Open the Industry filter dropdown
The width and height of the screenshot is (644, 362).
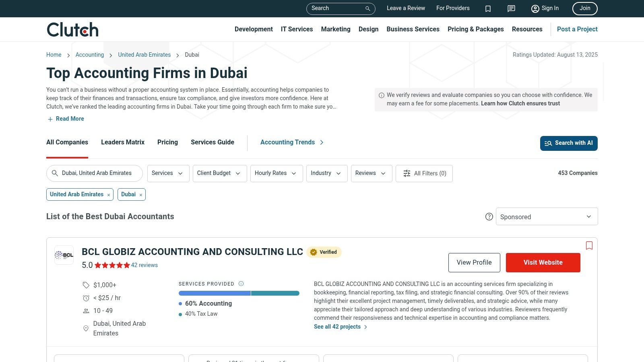pyautogui.click(x=327, y=173)
